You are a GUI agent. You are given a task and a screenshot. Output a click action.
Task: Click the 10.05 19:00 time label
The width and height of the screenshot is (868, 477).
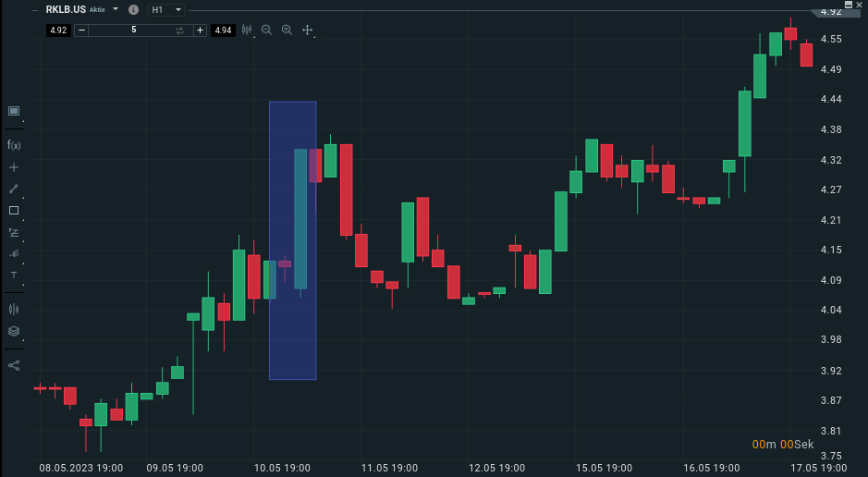(282, 468)
